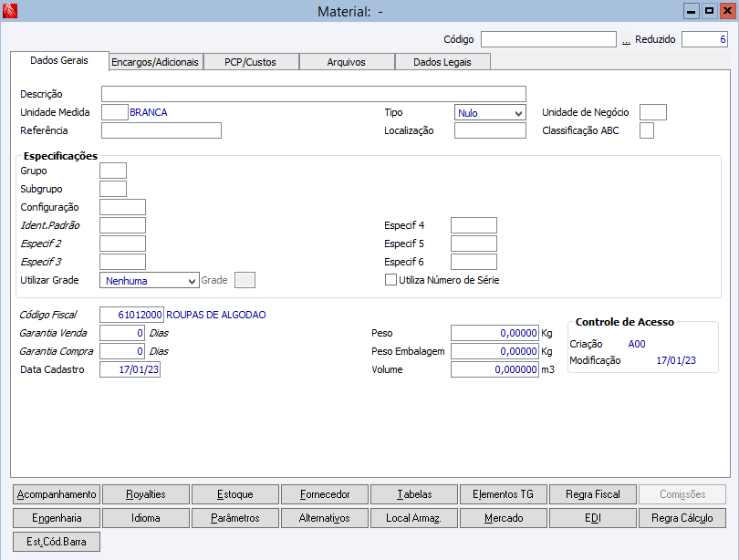
Task: Maximize the Material window
Action: (x=709, y=11)
